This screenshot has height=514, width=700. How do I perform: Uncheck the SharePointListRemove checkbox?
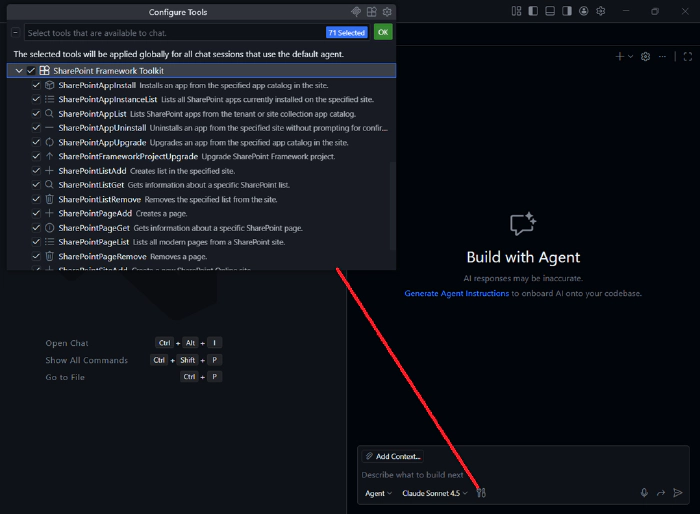36,199
